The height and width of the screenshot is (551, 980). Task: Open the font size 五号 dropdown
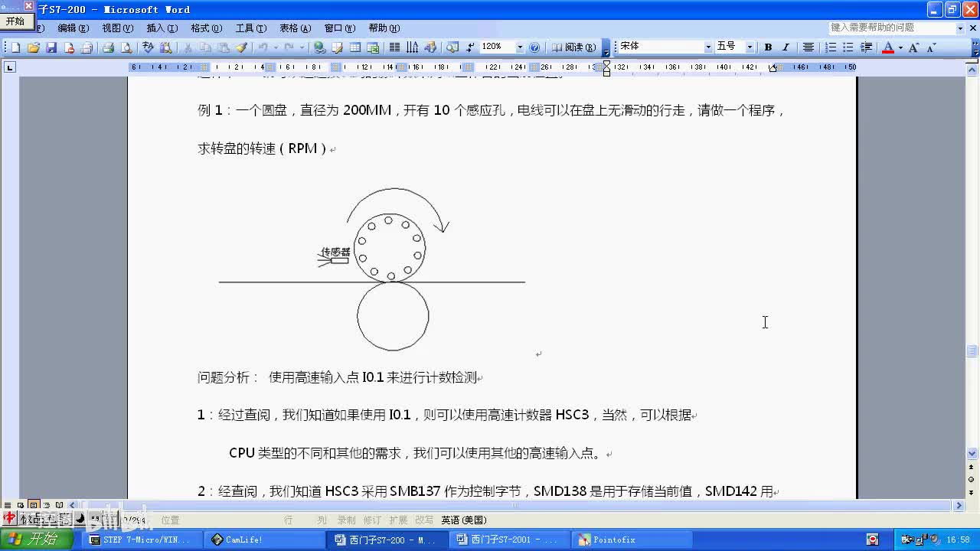coord(750,47)
